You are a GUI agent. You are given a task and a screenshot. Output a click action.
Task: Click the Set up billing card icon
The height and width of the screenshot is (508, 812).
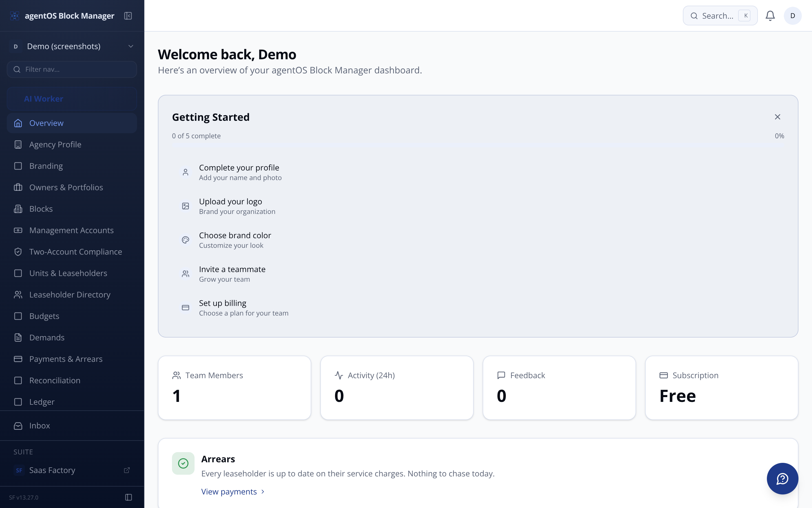coord(186,308)
